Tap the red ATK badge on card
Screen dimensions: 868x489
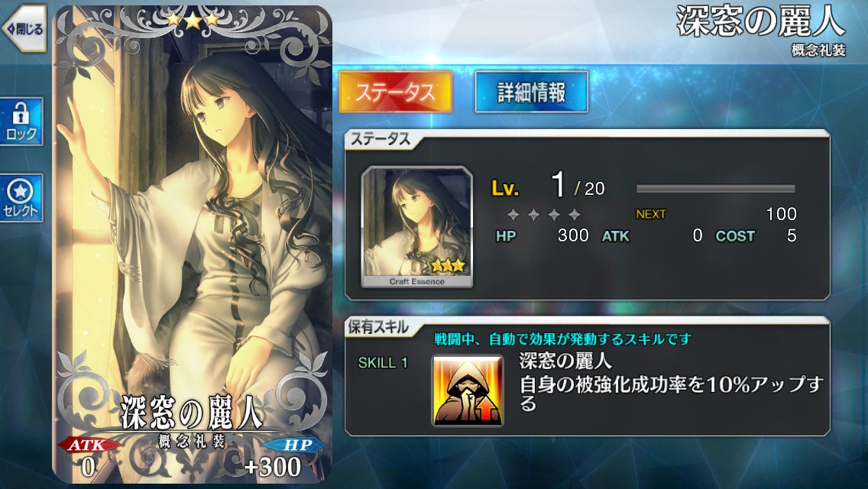coord(87,445)
